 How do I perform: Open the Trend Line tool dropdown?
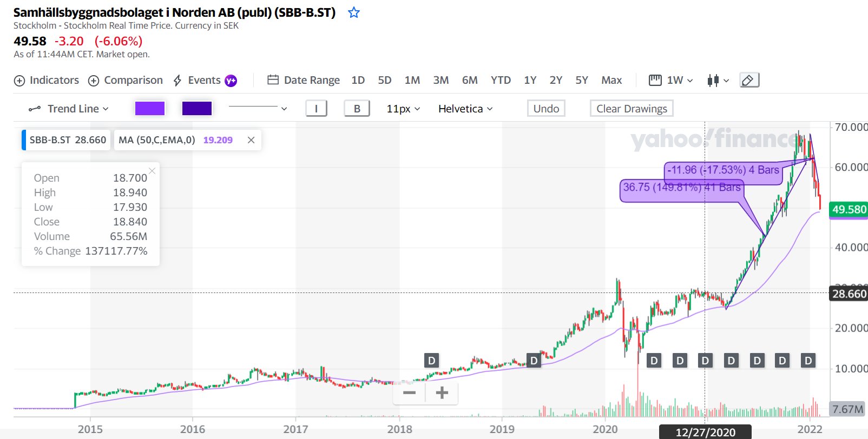[69, 109]
